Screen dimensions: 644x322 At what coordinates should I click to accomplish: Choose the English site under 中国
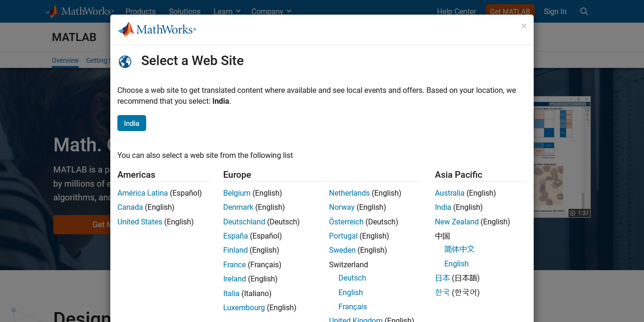(456, 264)
